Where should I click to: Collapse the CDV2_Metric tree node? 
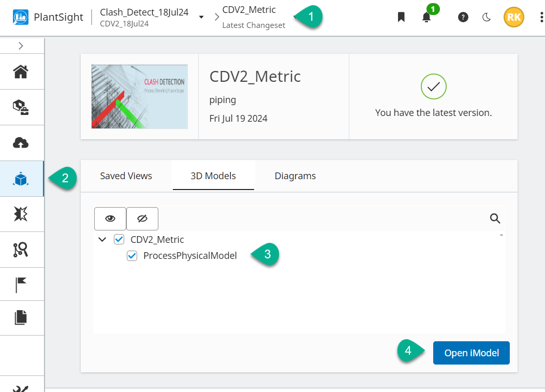coord(102,239)
